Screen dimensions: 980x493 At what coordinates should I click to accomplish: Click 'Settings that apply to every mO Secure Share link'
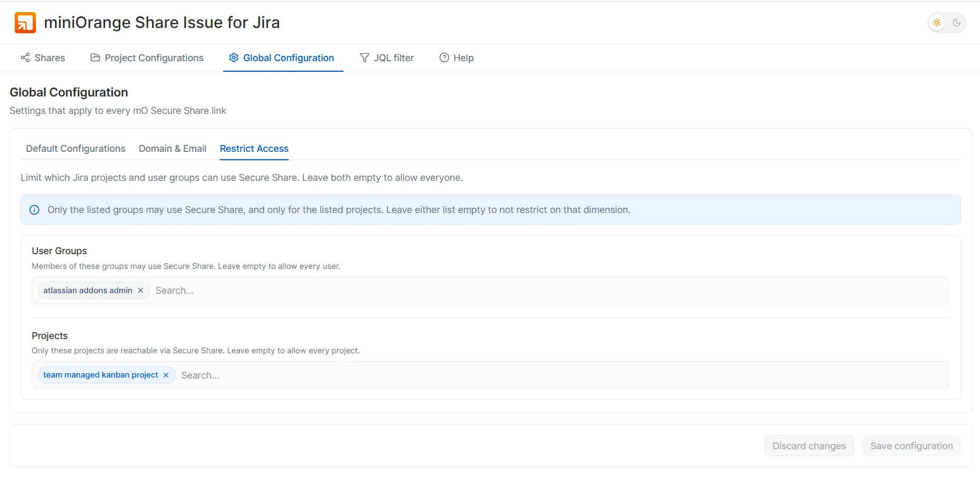click(118, 111)
